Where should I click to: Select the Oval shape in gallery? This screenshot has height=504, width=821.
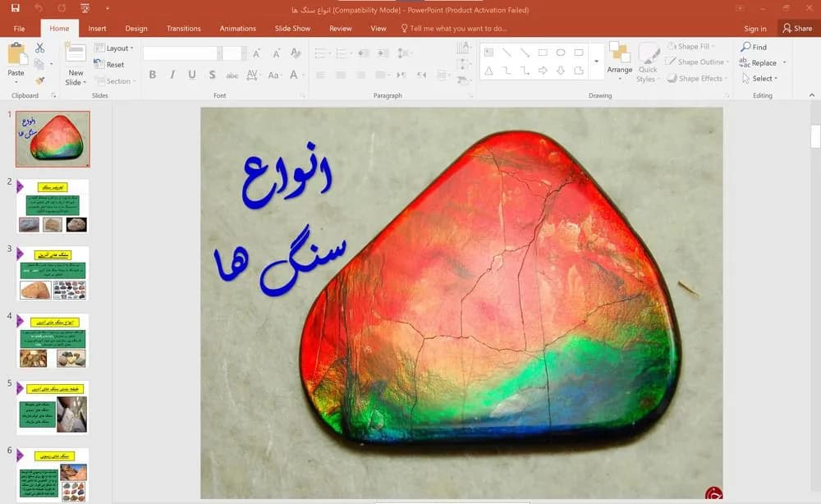tap(561, 53)
